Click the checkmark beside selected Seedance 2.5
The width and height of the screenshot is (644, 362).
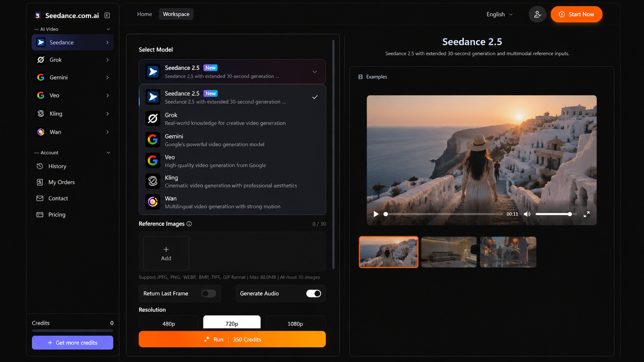point(315,97)
